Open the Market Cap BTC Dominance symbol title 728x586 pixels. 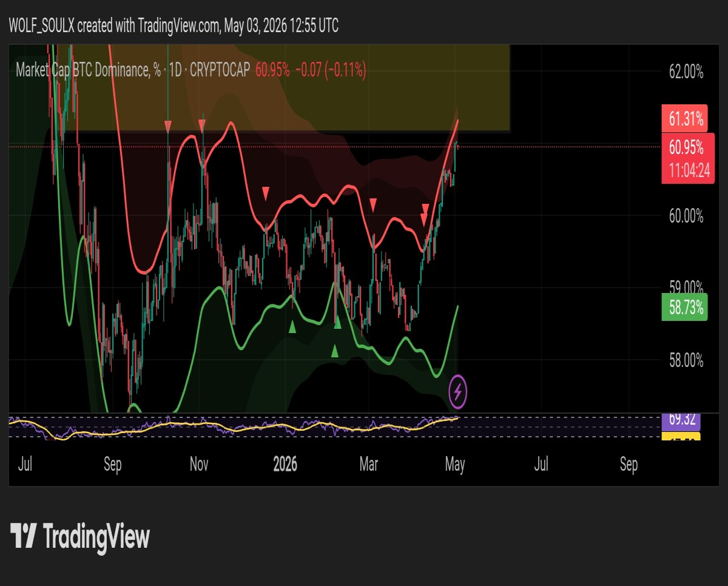[83, 71]
